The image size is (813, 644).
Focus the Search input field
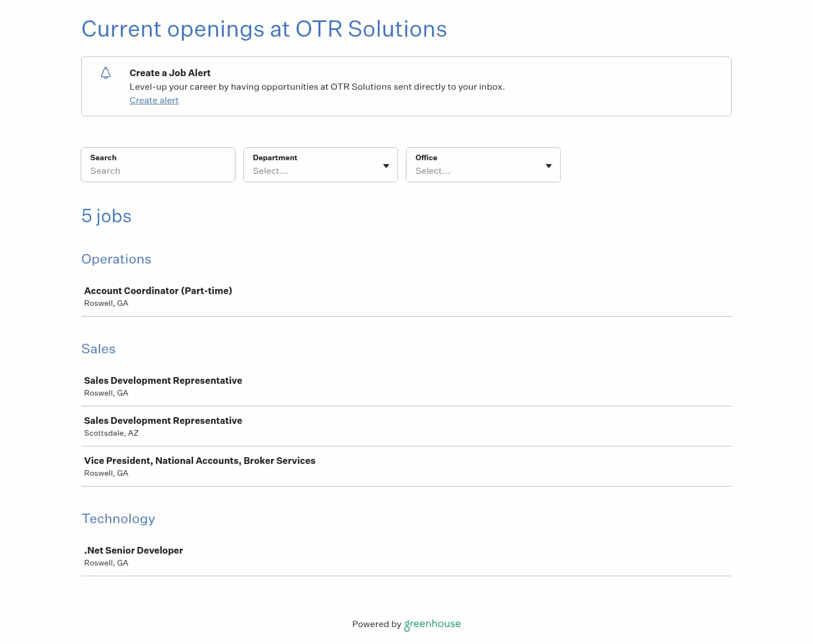(158, 165)
